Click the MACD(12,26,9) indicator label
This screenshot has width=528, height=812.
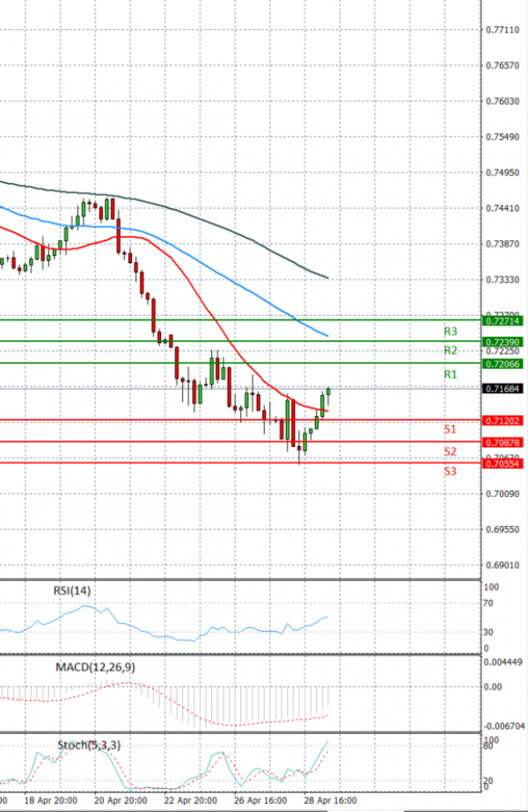pos(94,667)
